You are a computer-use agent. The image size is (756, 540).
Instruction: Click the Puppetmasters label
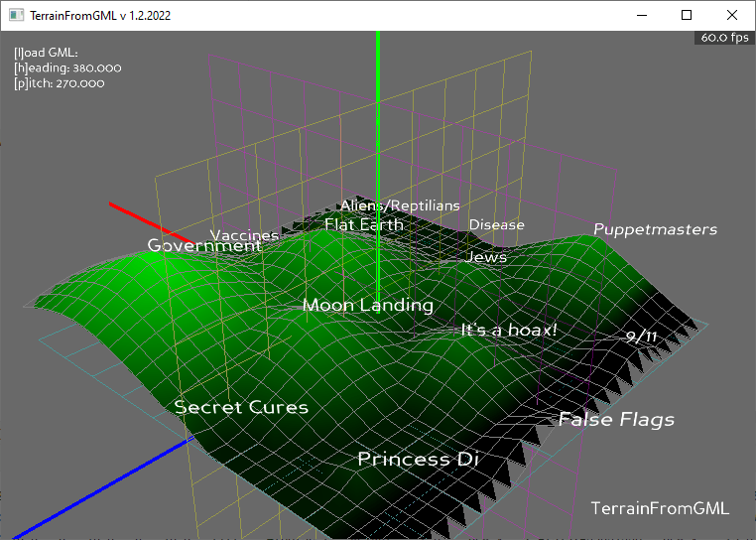tap(655, 229)
